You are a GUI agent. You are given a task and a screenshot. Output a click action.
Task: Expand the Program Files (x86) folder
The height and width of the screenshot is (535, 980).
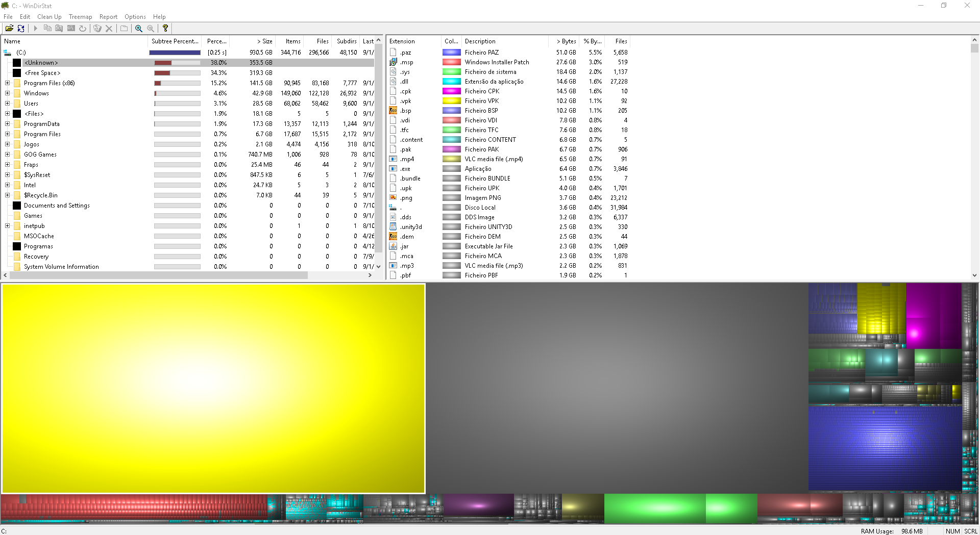[x=7, y=83]
